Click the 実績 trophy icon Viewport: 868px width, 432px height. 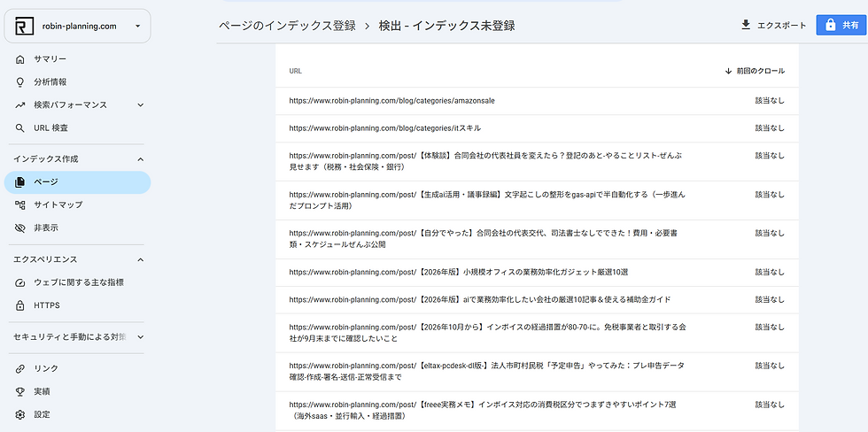pos(20,391)
